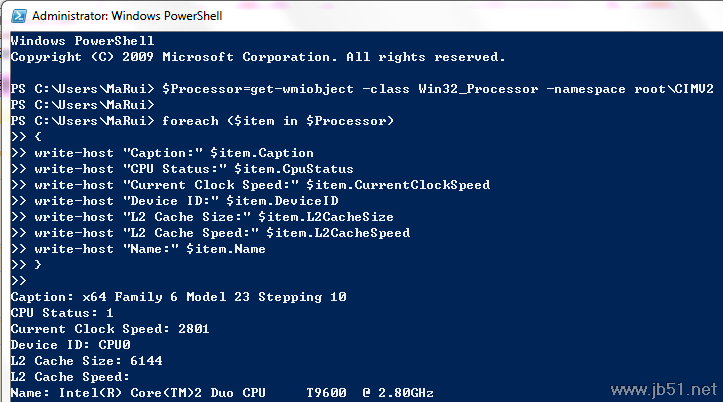Image resolution: width=723 pixels, height=402 pixels.
Task: Click the "Device ID: CPU0" output line
Action: pos(76,345)
